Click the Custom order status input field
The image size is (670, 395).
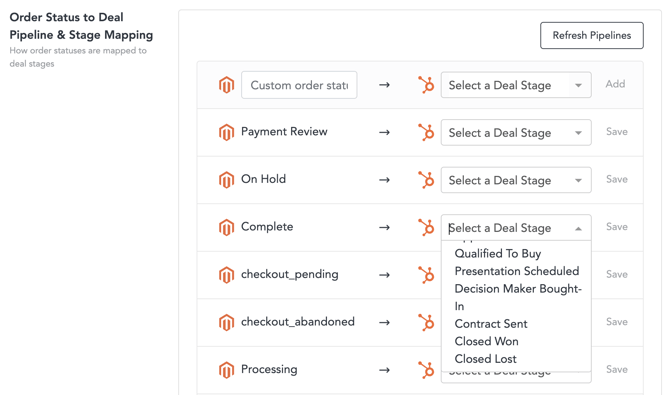tap(299, 85)
